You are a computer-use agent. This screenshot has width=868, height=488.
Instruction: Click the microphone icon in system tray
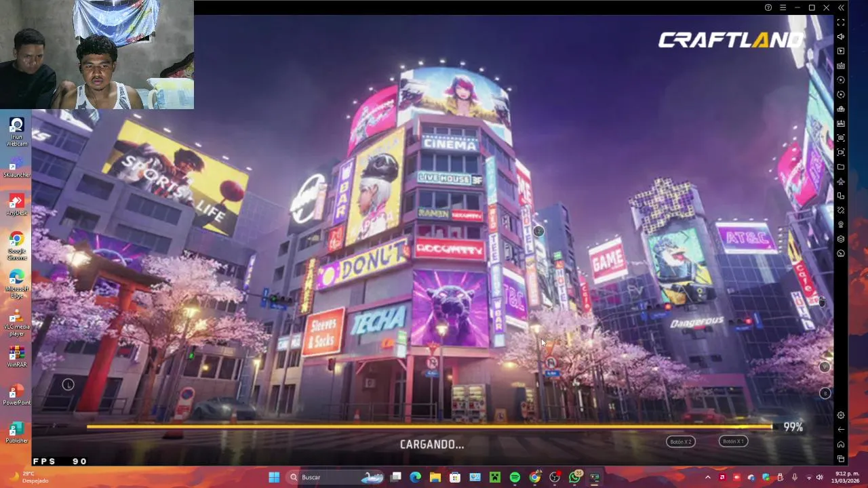[795, 477]
